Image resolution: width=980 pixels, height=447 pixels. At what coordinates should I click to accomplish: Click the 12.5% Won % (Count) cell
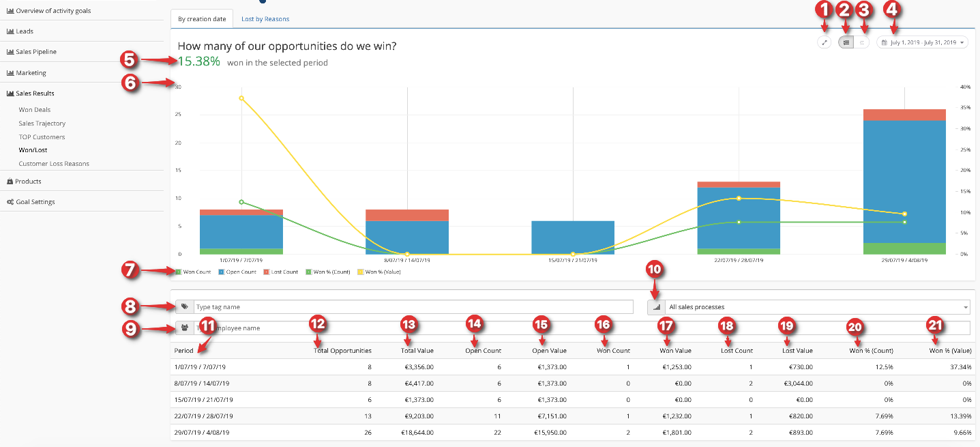click(885, 367)
